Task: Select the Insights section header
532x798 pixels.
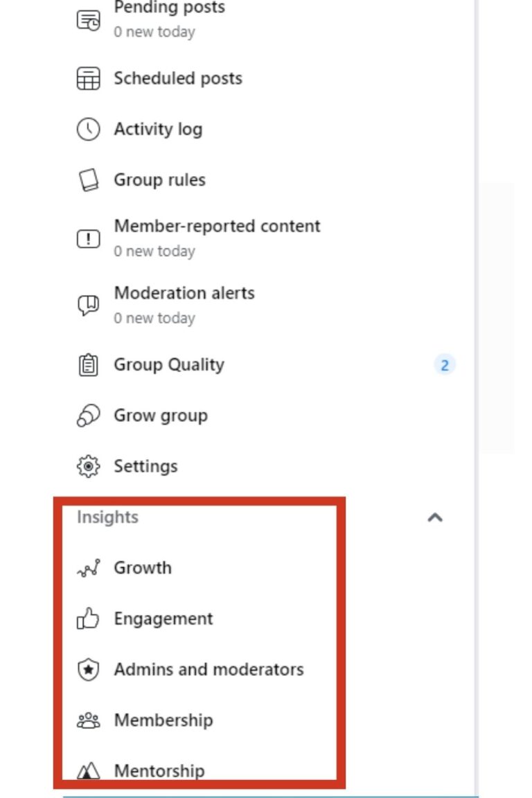Action: pyautogui.click(x=107, y=517)
